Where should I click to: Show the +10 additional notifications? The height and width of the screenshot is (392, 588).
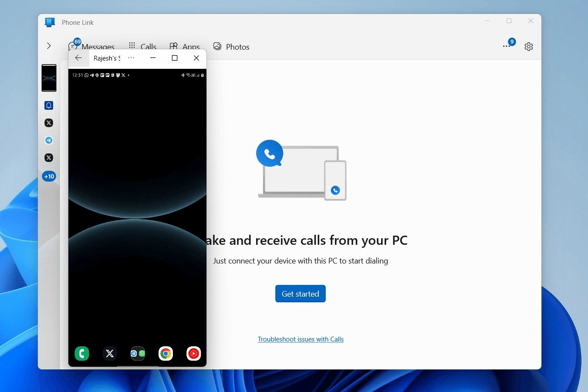(49, 176)
